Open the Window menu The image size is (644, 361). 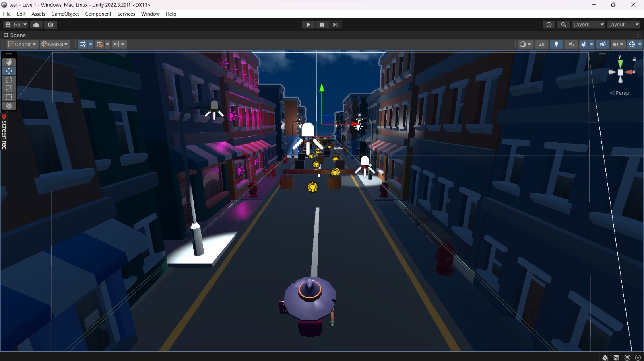click(151, 14)
